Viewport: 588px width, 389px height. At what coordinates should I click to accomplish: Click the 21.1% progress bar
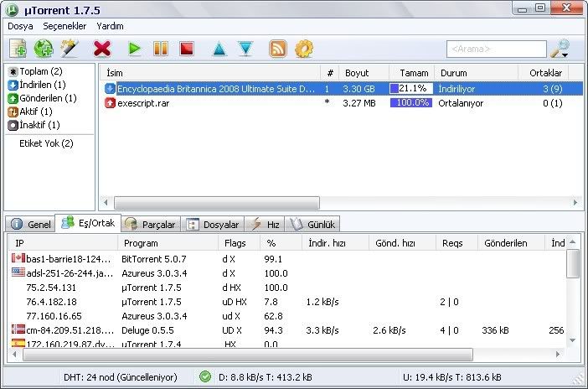[411, 89]
